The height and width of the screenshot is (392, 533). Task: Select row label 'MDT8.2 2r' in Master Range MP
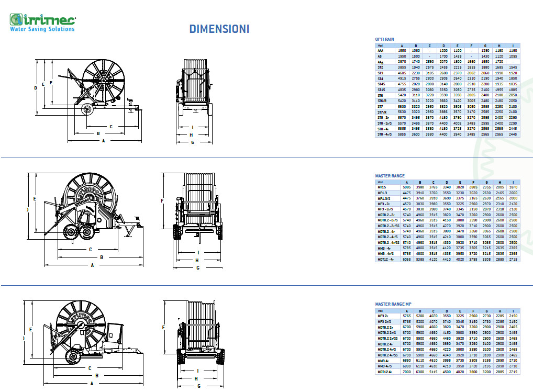(385, 327)
